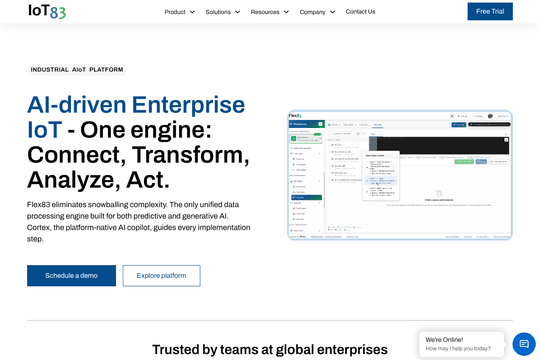The image size is (540, 360).
Task: Click the INDUSTRIAL AIoT PLATFORM badge
Action: (77, 70)
